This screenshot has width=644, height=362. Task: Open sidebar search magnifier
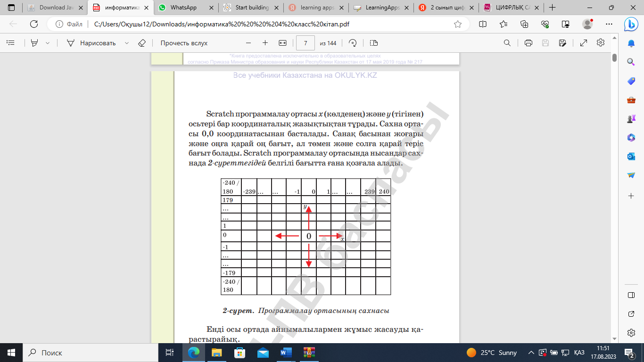point(631,62)
